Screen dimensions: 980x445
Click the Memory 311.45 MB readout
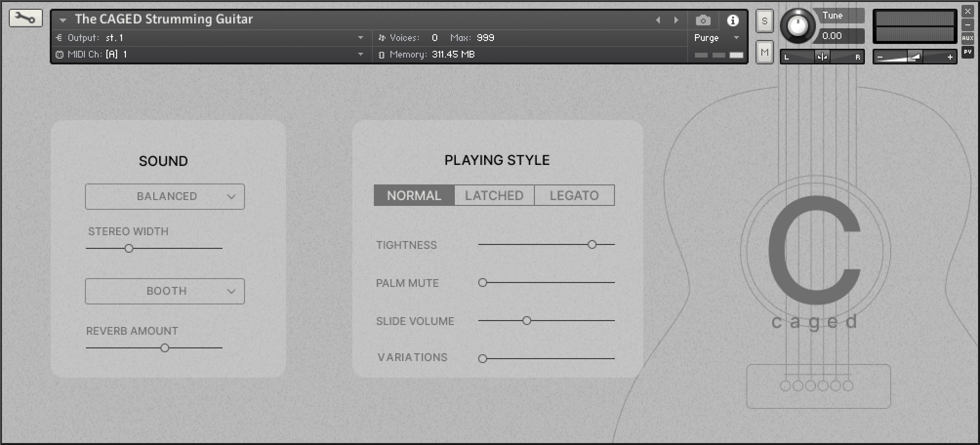tap(432, 54)
